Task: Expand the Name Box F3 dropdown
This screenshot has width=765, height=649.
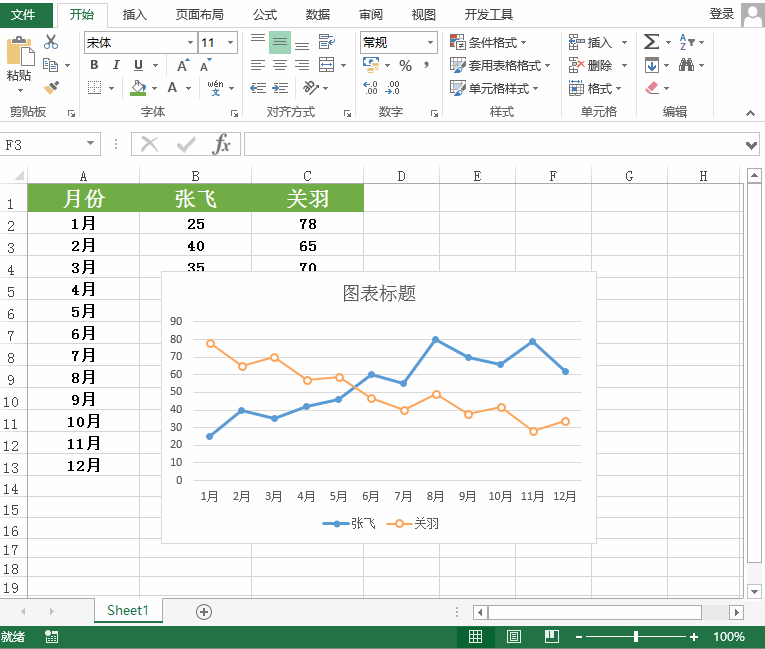Action: click(91, 143)
